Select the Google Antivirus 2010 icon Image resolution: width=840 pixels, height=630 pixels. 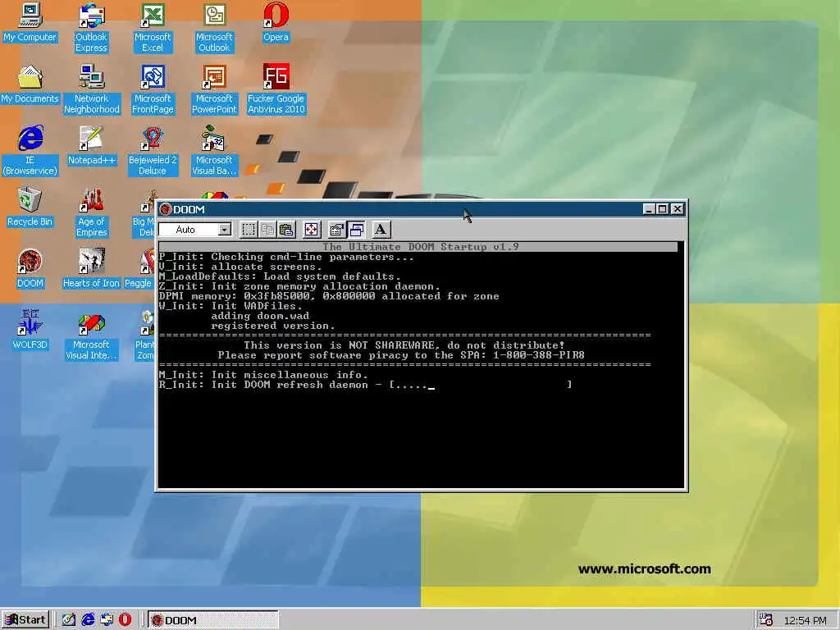point(276,89)
